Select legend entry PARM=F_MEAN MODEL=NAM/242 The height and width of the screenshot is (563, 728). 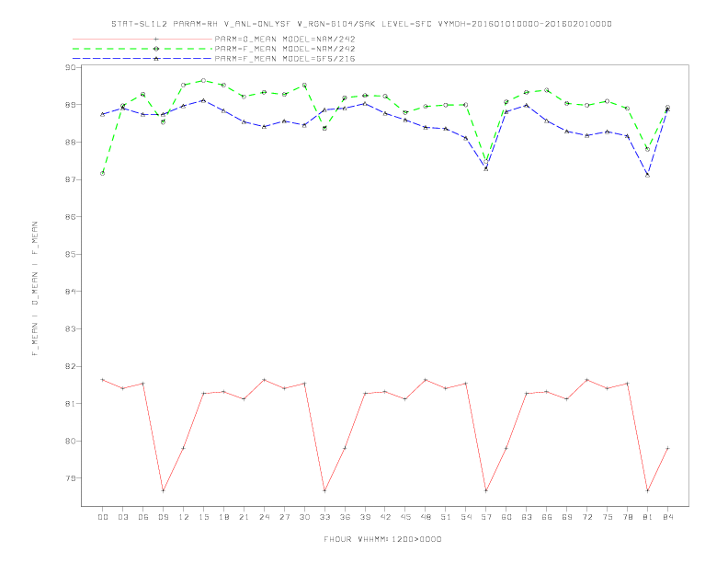click(285, 49)
